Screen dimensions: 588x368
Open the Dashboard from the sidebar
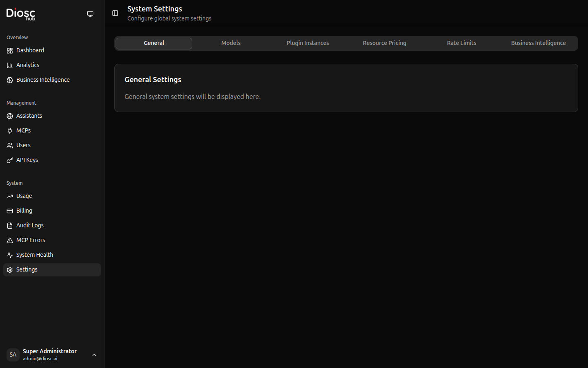(30, 50)
